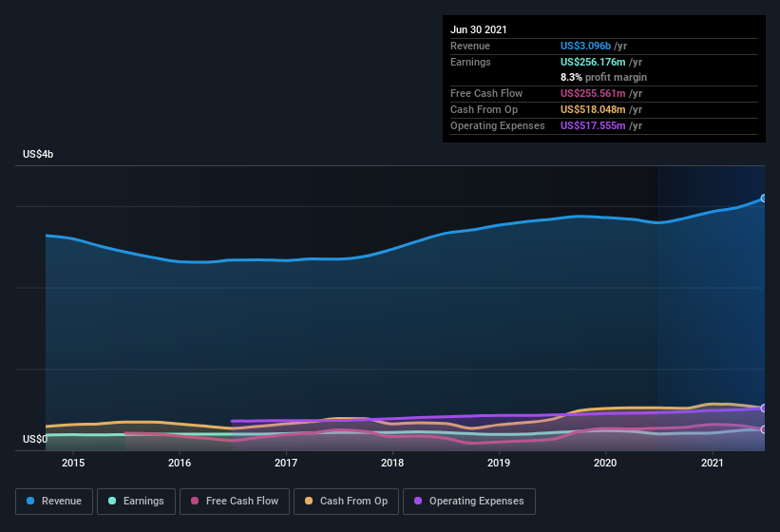Image resolution: width=780 pixels, height=532 pixels.
Task: Click the 2020 x-axis label
Action: [605, 463]
